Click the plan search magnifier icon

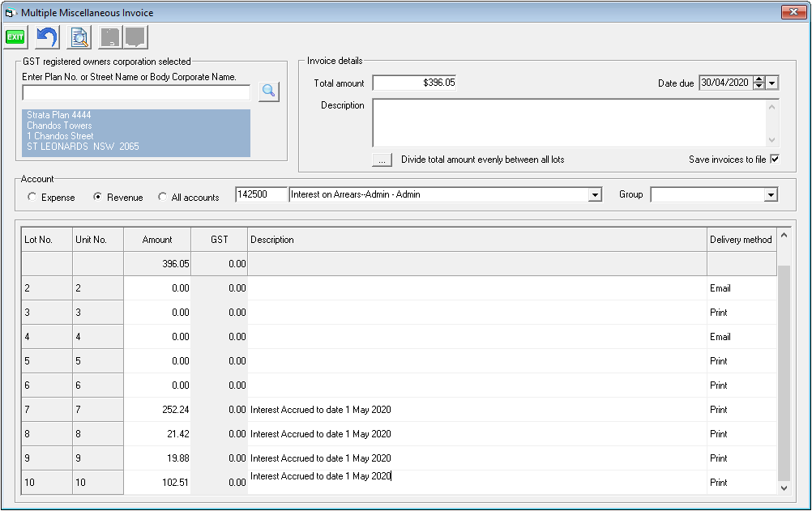pos(269,92)
